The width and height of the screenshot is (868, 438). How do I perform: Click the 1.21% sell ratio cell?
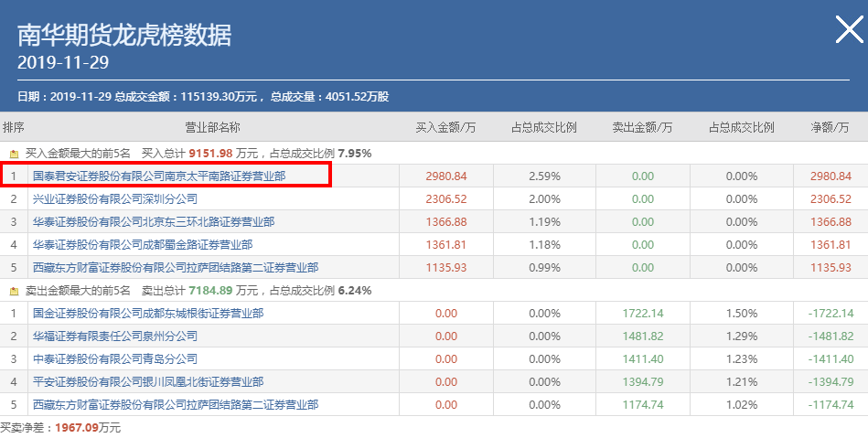[x=742, y=382]
